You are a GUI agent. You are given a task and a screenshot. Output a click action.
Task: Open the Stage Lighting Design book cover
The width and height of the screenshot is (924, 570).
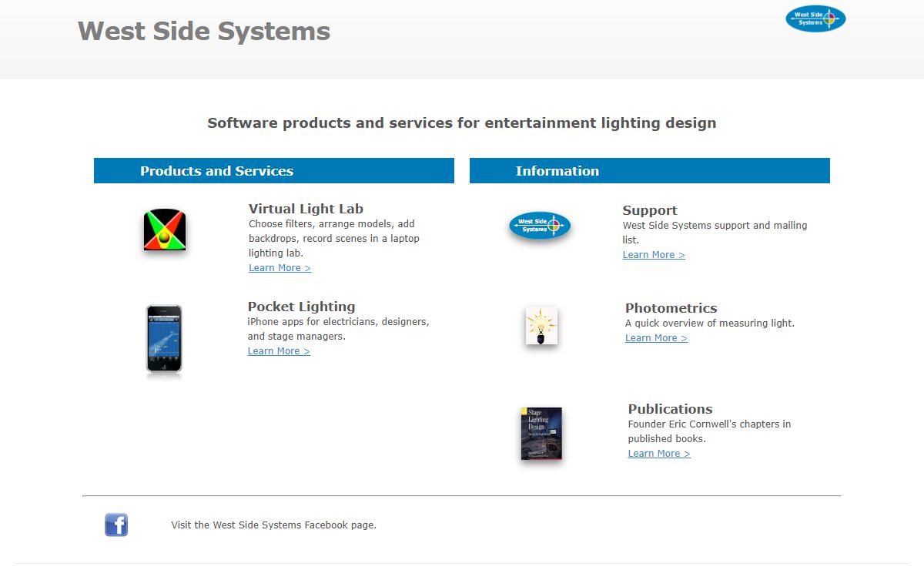[x=541, y=434]
